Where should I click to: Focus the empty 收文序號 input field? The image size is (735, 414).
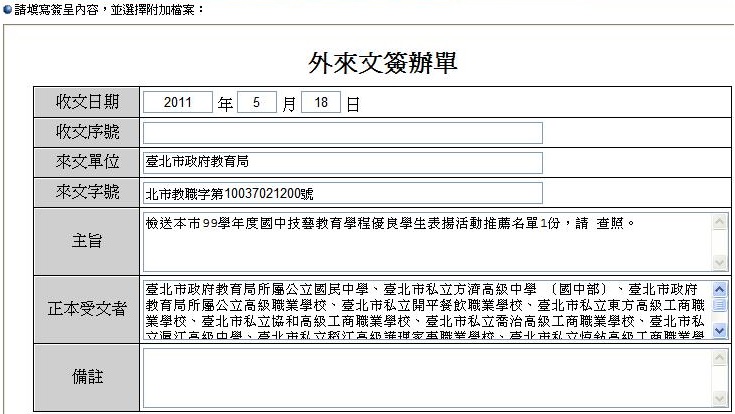[343, 133]
